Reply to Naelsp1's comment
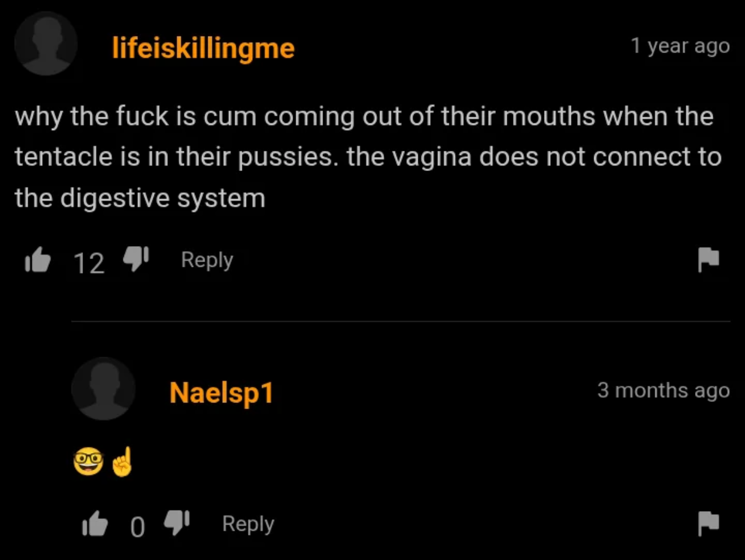This screenshot has width=745, height=560. coord(248,524)
